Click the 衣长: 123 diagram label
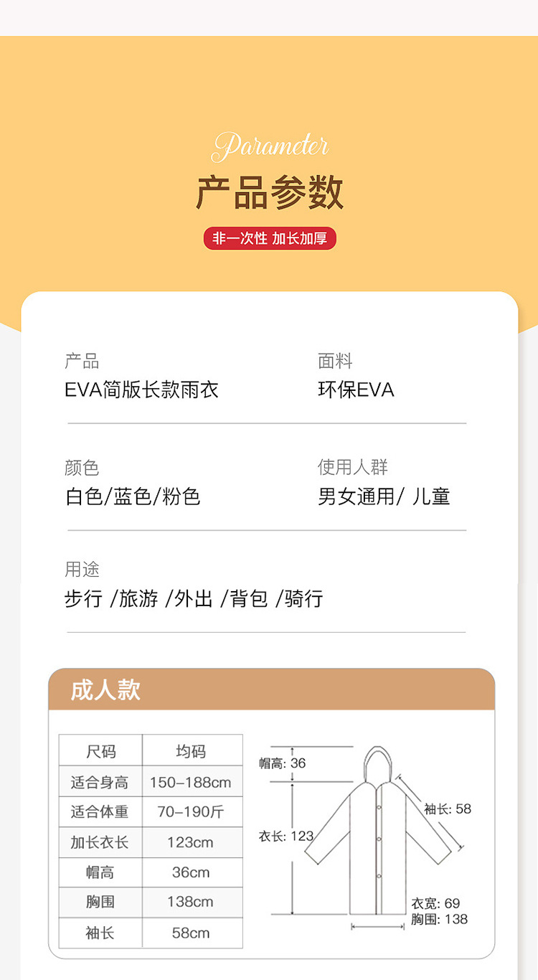The height and width of the screenshot is (980, 538). point(286,836)
